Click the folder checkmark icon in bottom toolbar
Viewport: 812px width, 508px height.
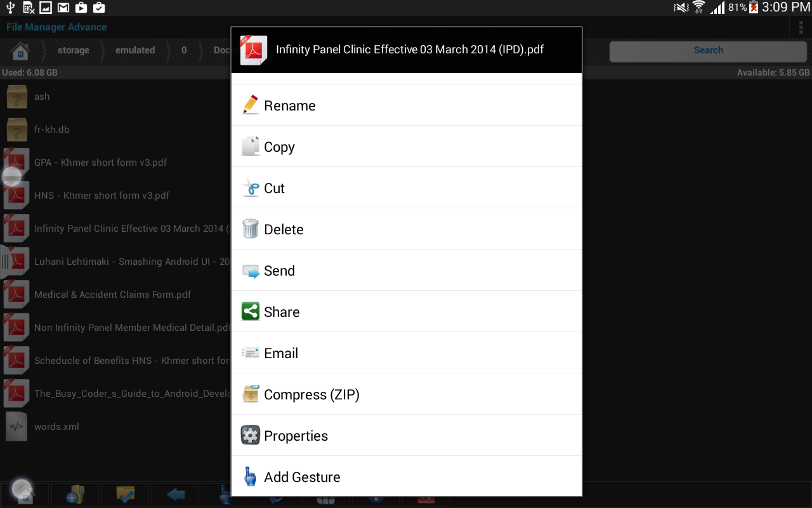[125, 495]
